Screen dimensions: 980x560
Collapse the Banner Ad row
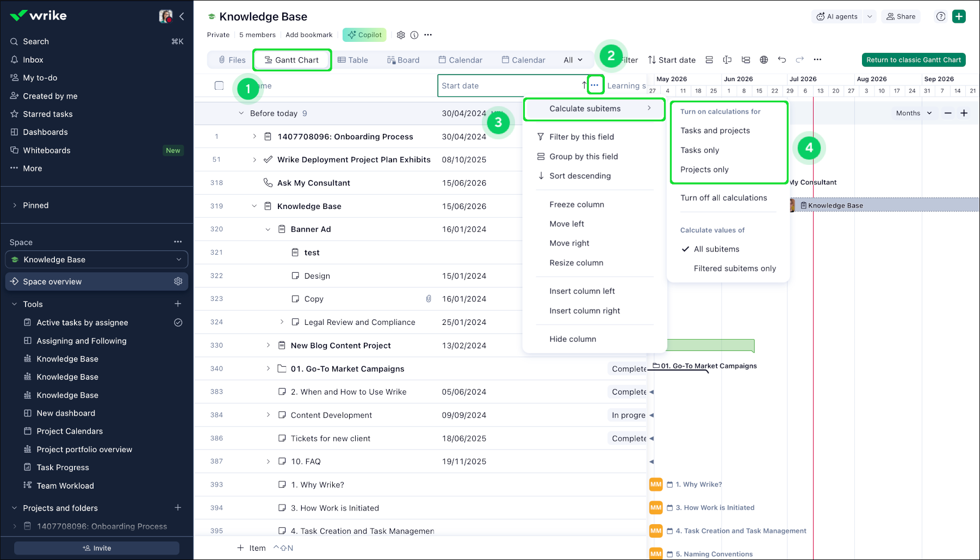pos(268,229)
